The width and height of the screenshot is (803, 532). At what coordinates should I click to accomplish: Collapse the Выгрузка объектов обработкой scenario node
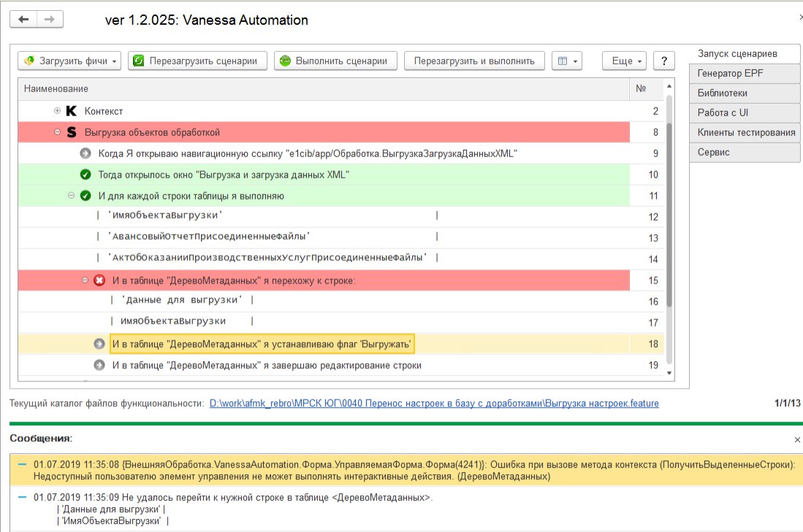(x=57, y=132)
